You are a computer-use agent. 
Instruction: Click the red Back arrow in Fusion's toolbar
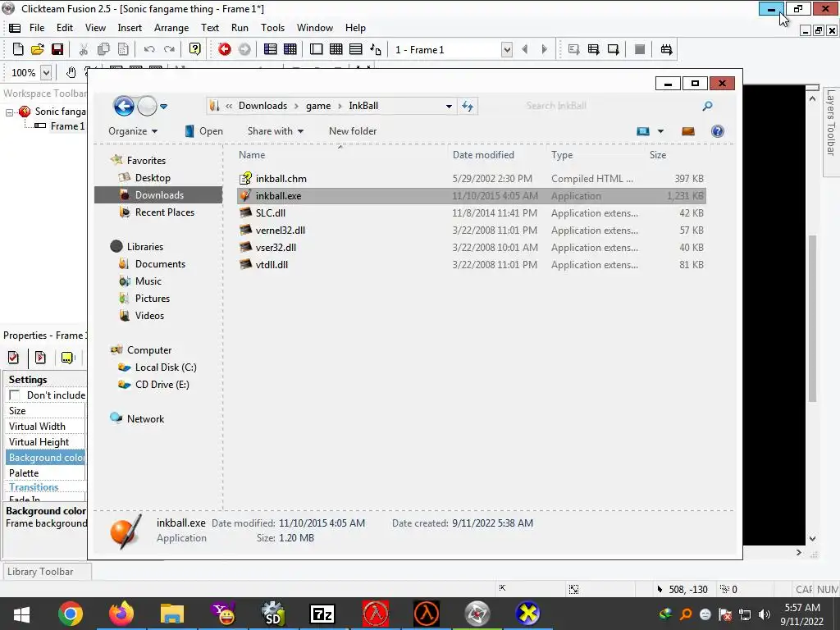pyautogui.click(x=225, y=49)
